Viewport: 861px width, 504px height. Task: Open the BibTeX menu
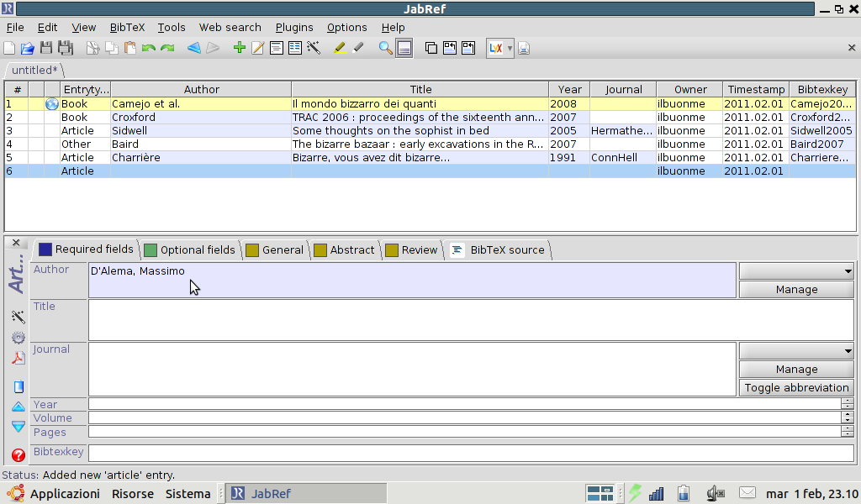tap(127, 28)
